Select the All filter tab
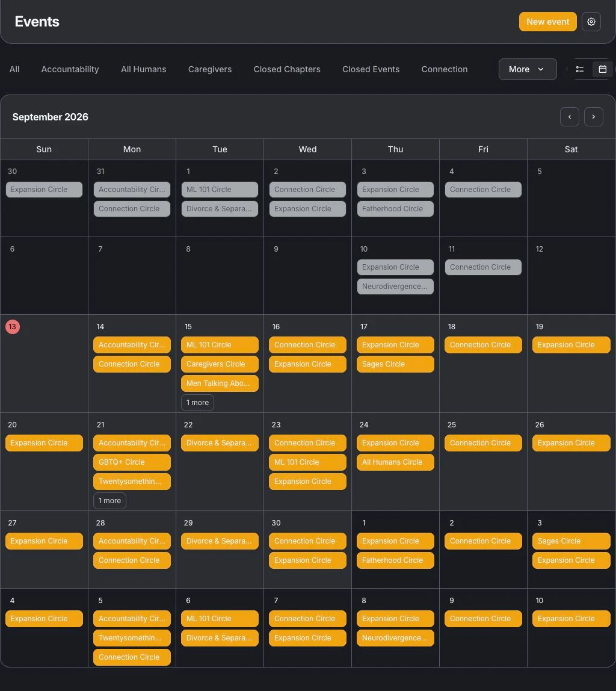The height and width of the screenshot is (691, 616). 14,69
